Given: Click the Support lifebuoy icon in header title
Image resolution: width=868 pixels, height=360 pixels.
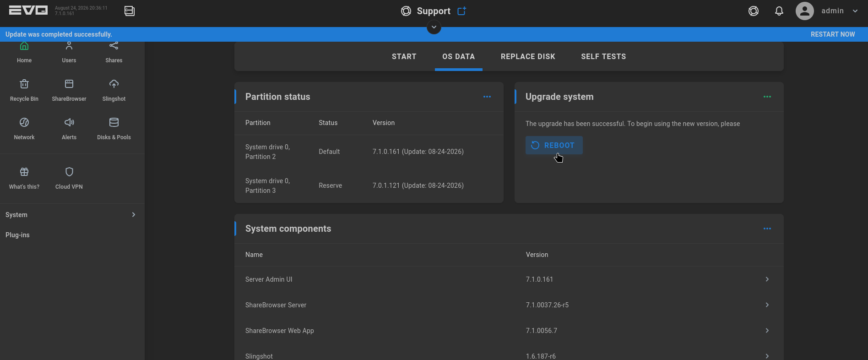Looking at the screenshot, I should (406, 11).
